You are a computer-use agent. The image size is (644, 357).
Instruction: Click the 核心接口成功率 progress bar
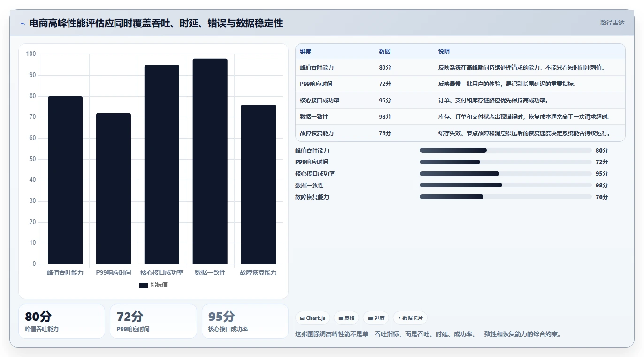point(506,174)
